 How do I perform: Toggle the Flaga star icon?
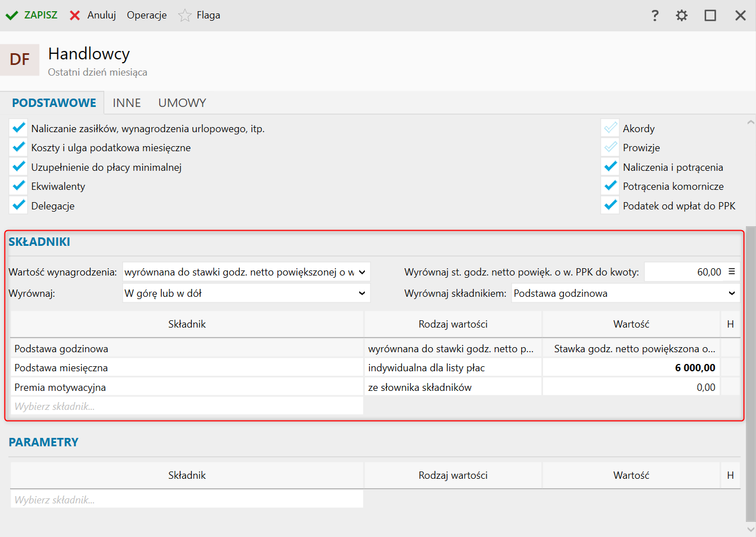coord(185,16)
